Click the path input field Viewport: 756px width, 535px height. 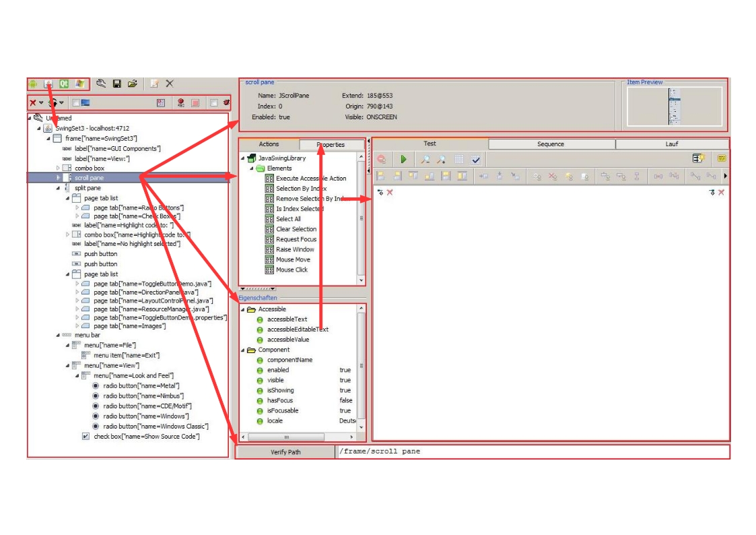pyautogui.click(x=532, y=451)
